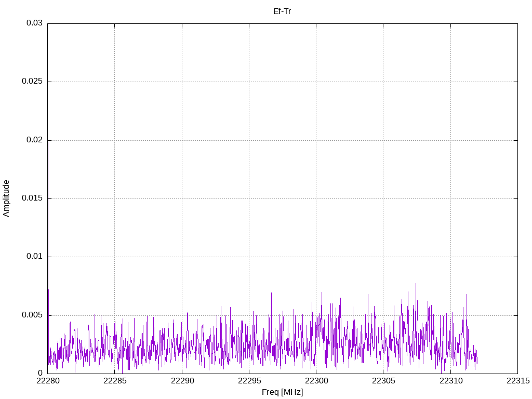Click the x-axis tick label 22310
532x399 pixels.
click(x=451, y=381)
